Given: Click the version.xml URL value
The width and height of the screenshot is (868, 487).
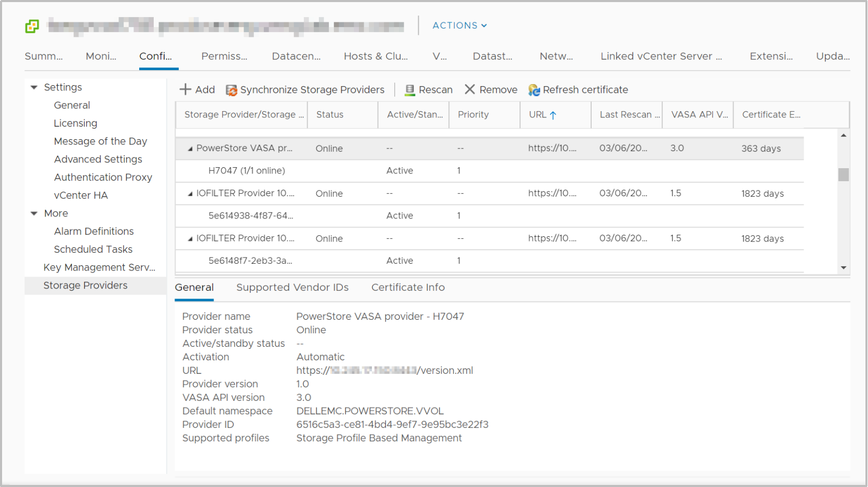Looking at the screenshot, I should [384, 371].
